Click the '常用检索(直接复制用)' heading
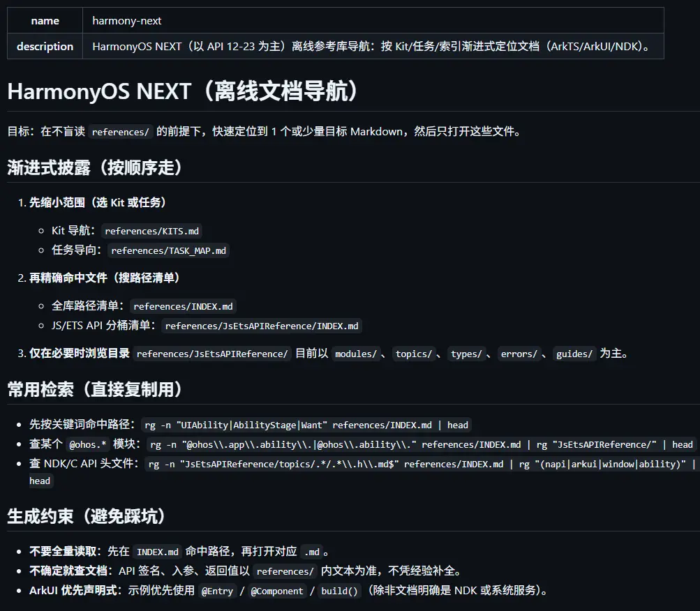 (x=94, y=390)
